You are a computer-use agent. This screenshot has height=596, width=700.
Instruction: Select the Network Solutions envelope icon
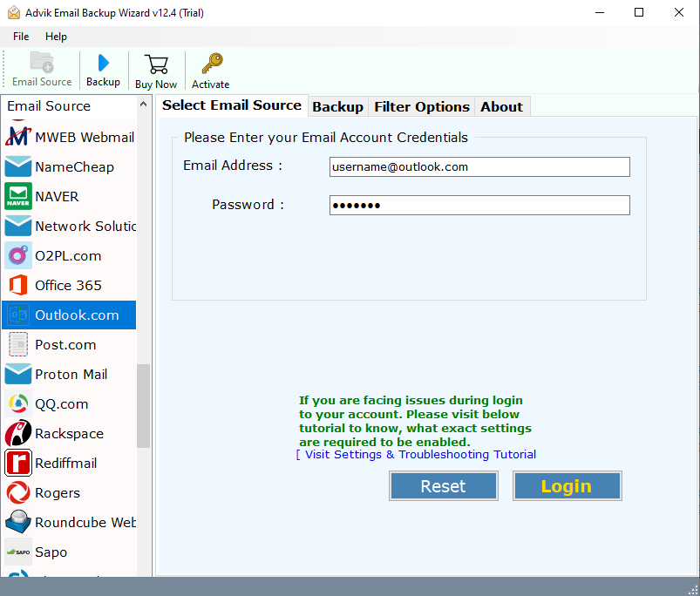coord(17,226)
